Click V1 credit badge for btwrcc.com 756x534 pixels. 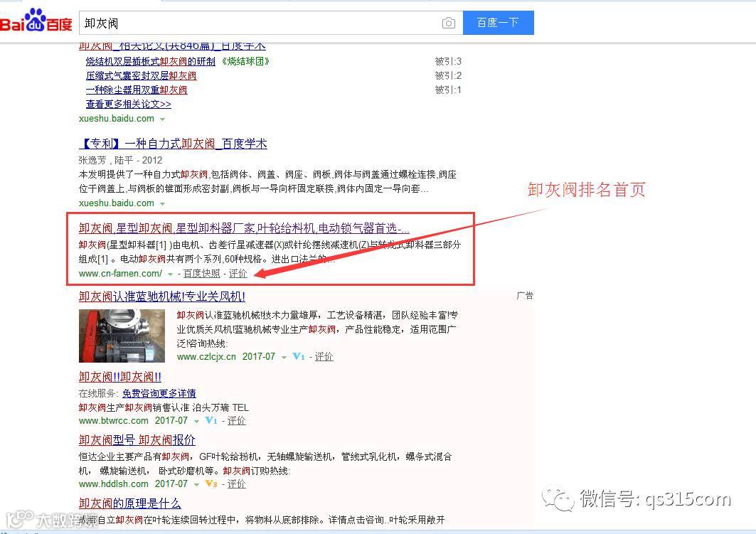tap(211, 420)
